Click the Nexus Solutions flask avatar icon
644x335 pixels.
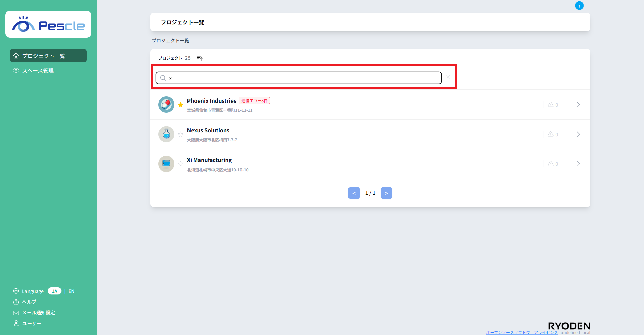166,134
